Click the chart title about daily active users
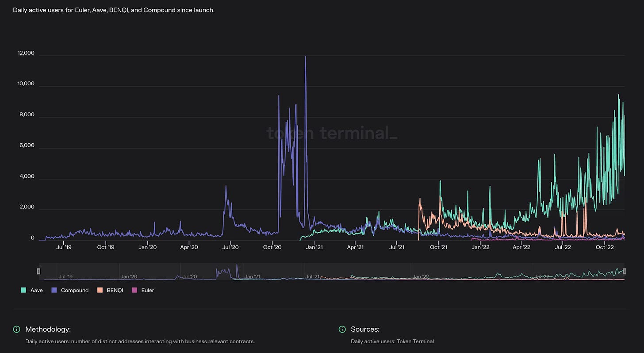644x353 pixels. pos(114,10)
